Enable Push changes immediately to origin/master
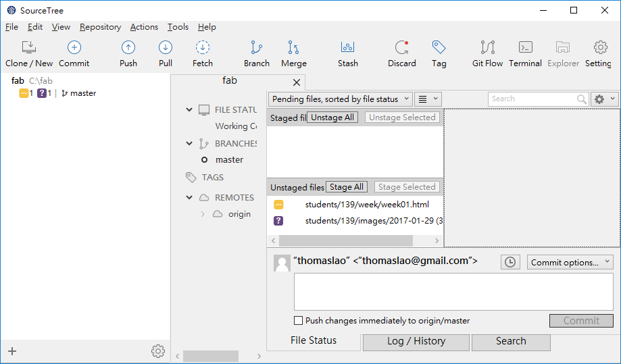 [x=298, y=321]
